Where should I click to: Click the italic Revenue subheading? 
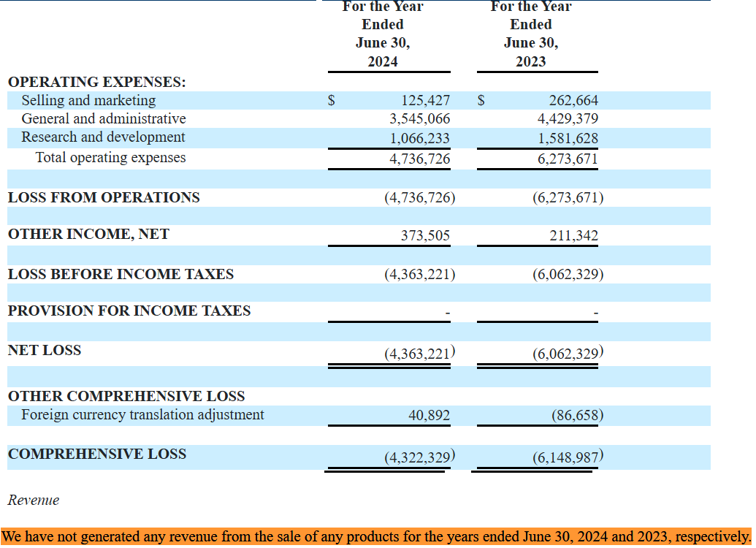pyautogui.click(x=34, y=501)
